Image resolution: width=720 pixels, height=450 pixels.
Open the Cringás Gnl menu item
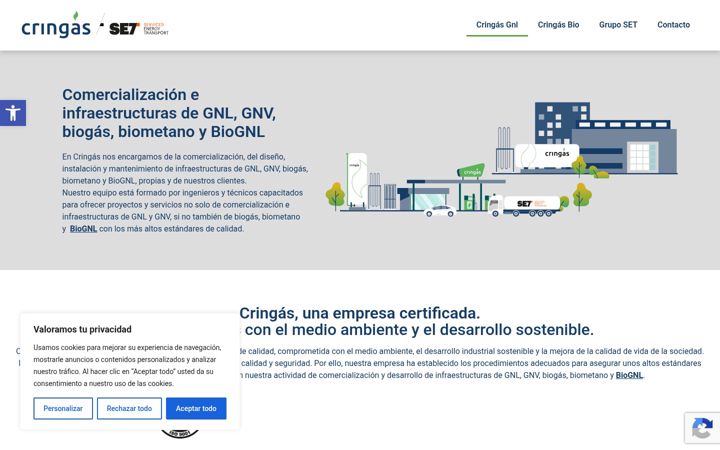(497, 25)
